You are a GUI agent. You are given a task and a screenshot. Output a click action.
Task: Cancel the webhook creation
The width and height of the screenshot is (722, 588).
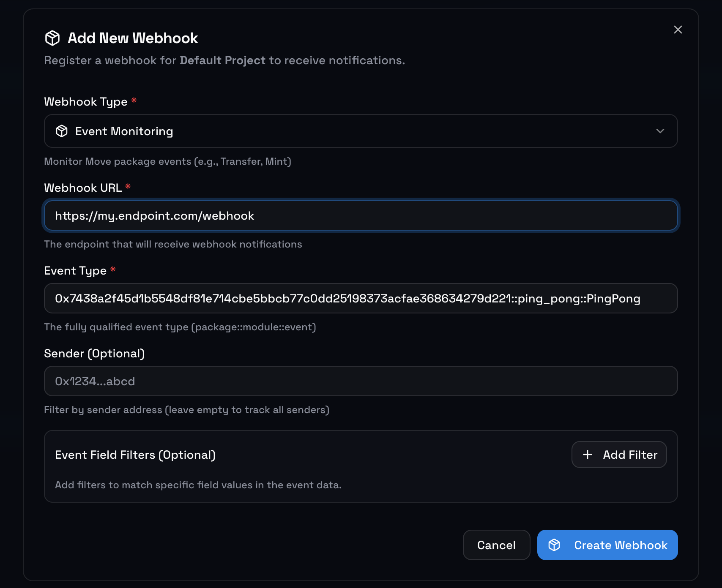point(496,545)
